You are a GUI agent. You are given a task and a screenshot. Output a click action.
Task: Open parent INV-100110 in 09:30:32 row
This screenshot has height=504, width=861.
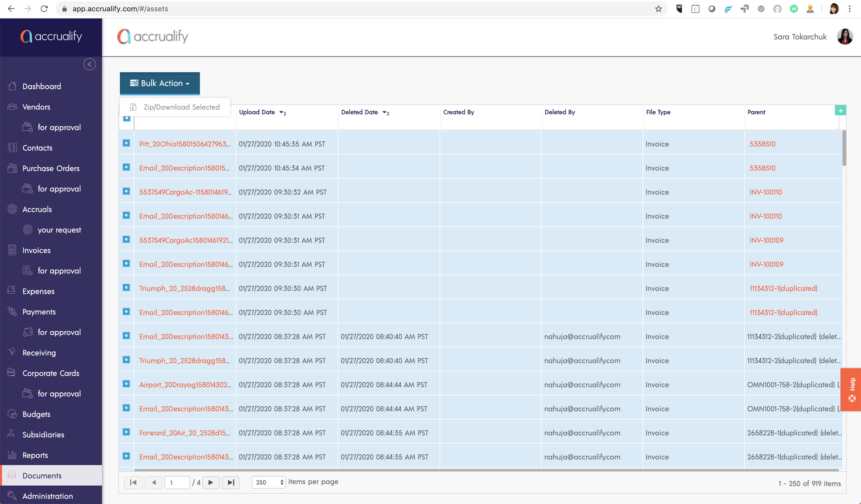[765, 192]
